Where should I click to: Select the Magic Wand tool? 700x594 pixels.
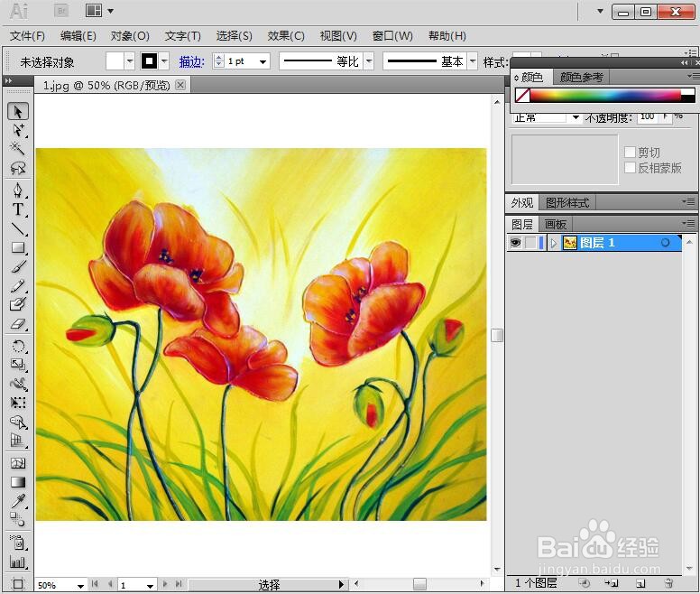[18, 149]
